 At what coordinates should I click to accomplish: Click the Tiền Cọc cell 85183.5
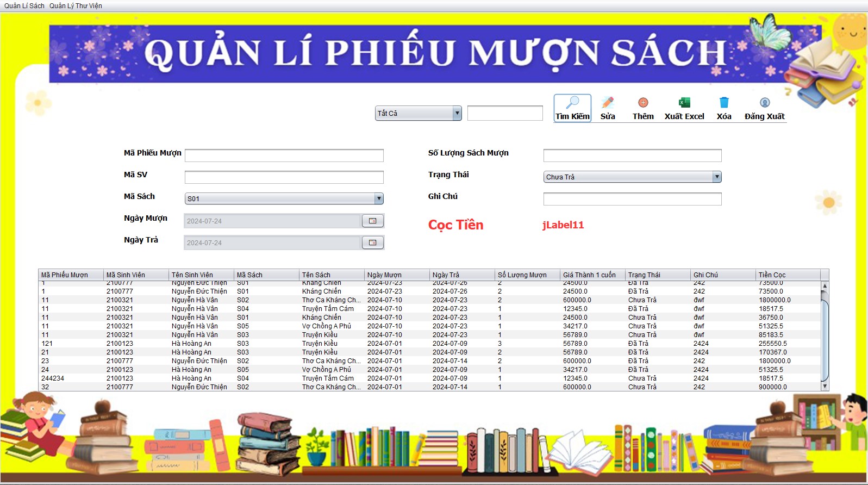[x=788, y=334]
